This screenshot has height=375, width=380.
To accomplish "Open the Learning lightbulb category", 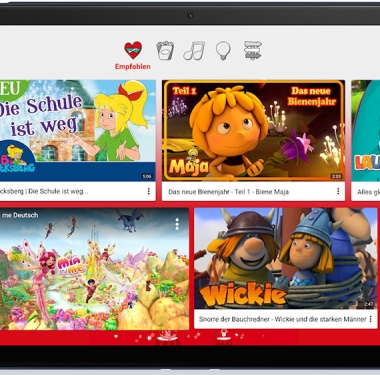I will 223,51.
